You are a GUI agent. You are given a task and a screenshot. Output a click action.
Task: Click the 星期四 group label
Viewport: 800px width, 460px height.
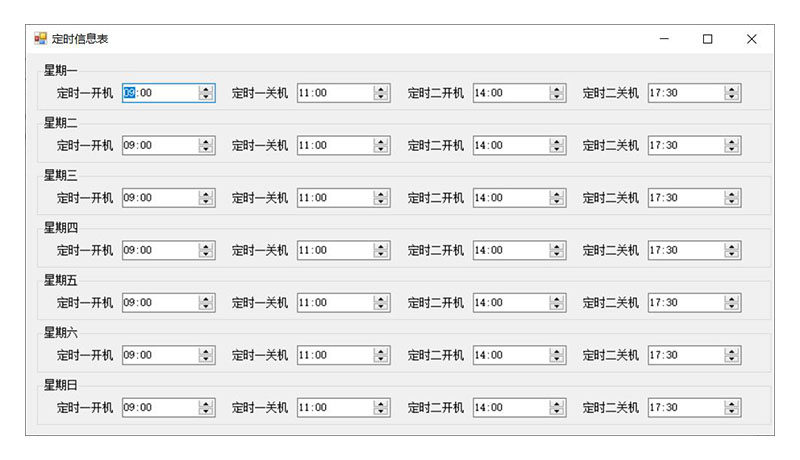60,228
